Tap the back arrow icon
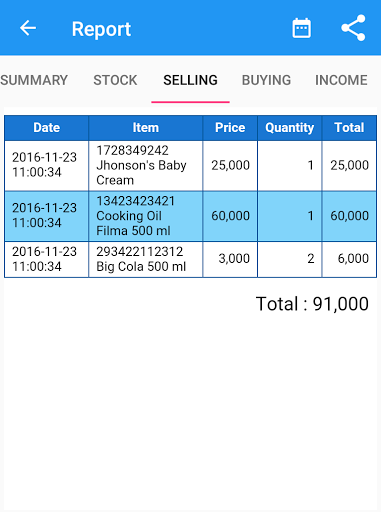This screenshot has height=512, width=381. click(28, 28)
